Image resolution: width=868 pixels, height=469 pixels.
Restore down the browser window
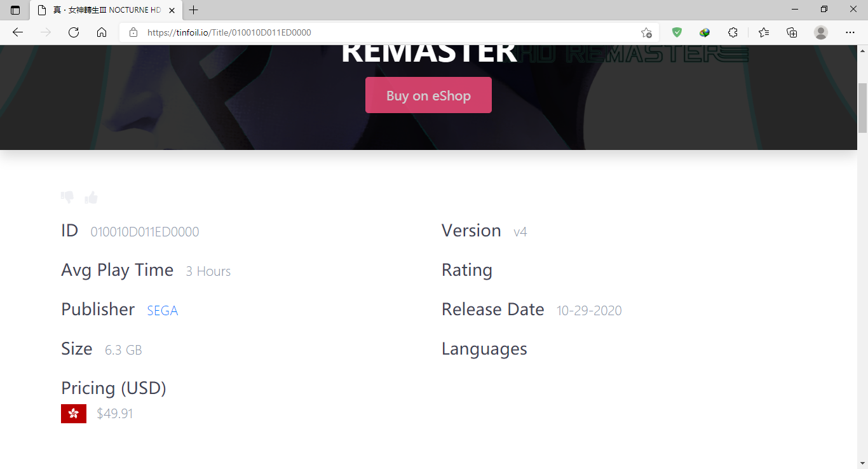tap(824, 10)
